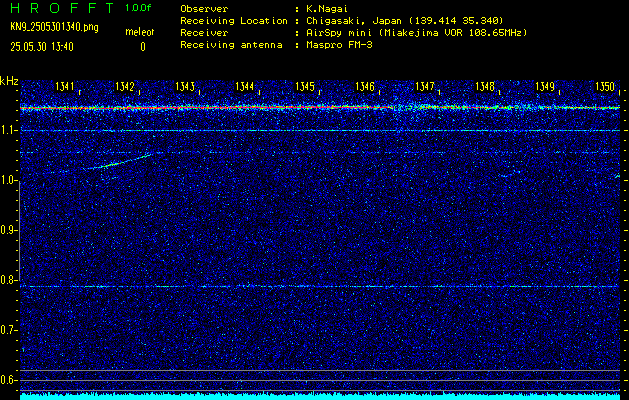Click the Observer label
The height and width of the screenshot is (400, 629).
click(x=204, y=9)
